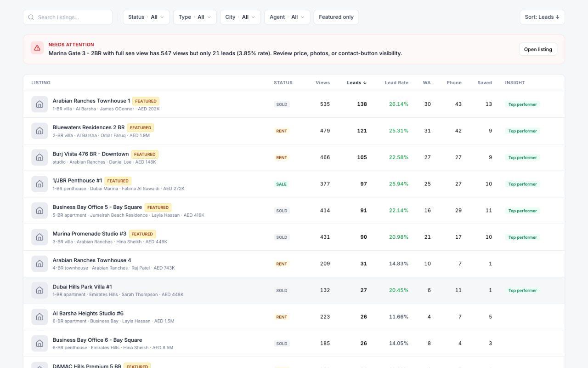
Task: Sort by the Phone column header
Action: pyautogui.click(x=454, y=83)
